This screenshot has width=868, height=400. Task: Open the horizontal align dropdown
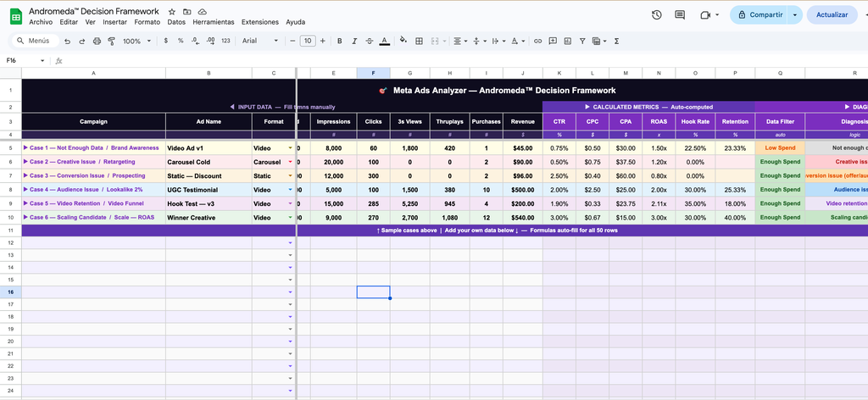point(459,41)
